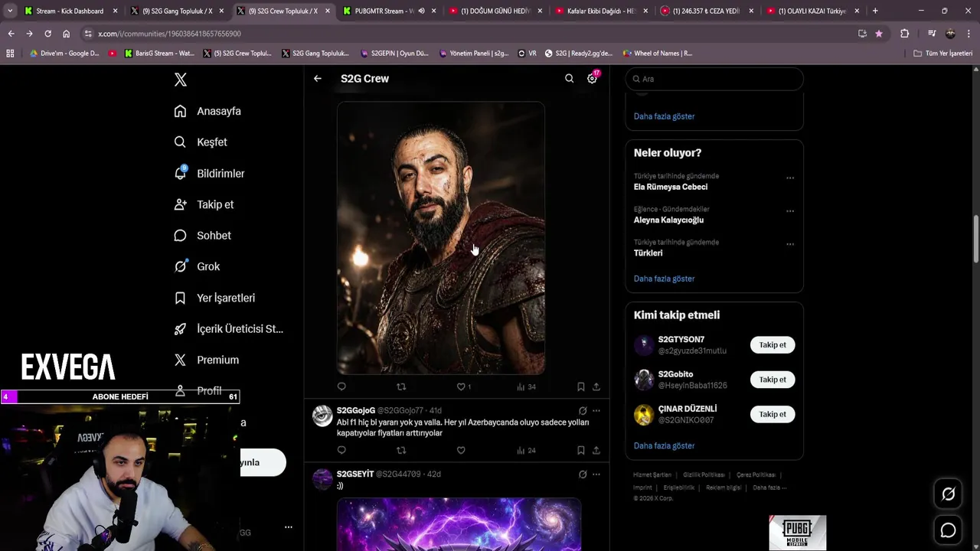Open browser extensions menu
Image resolution: width=980 pixels, height=551 pixels.
tap(904, 34)
